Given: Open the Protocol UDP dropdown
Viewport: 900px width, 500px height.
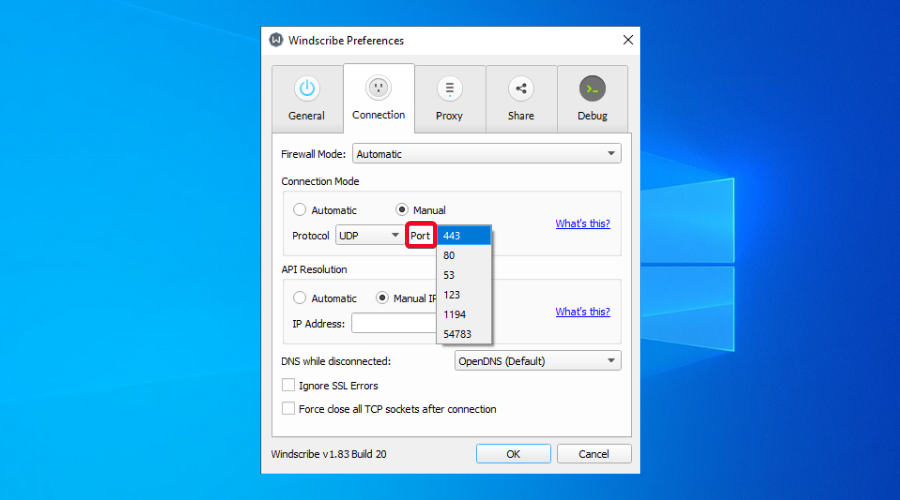Looking at the screenshot, I should coord(368,235).
